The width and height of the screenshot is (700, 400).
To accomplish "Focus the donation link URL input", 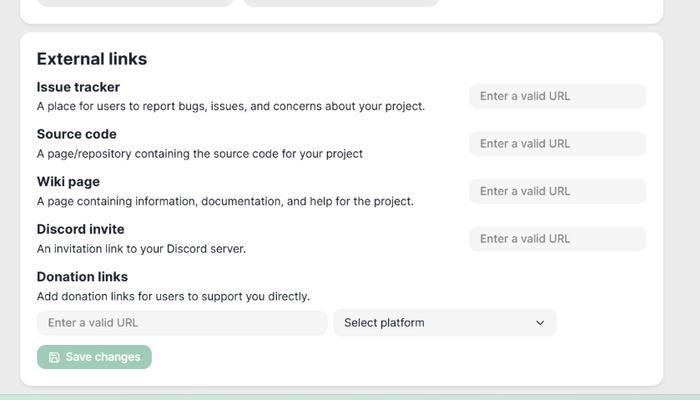I will (x=182, y=323).
